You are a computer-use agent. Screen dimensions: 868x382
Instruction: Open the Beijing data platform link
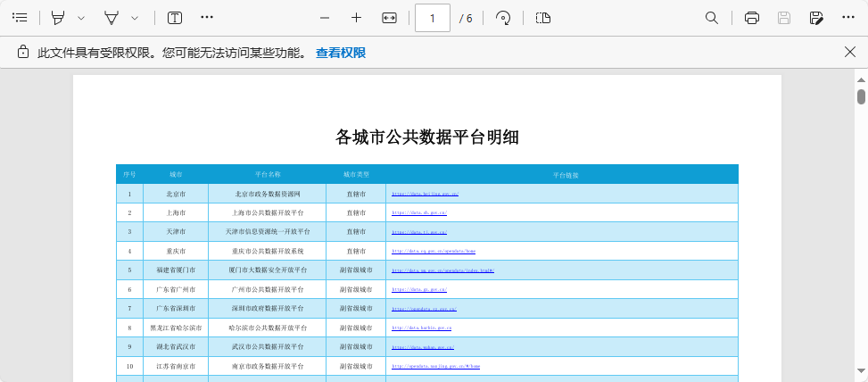coord(425,194)
